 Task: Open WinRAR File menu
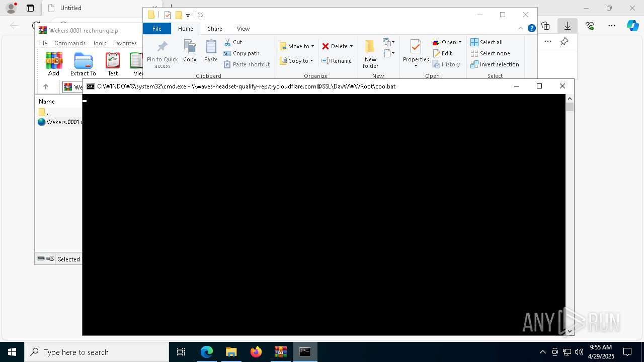(x=43, y=43)
